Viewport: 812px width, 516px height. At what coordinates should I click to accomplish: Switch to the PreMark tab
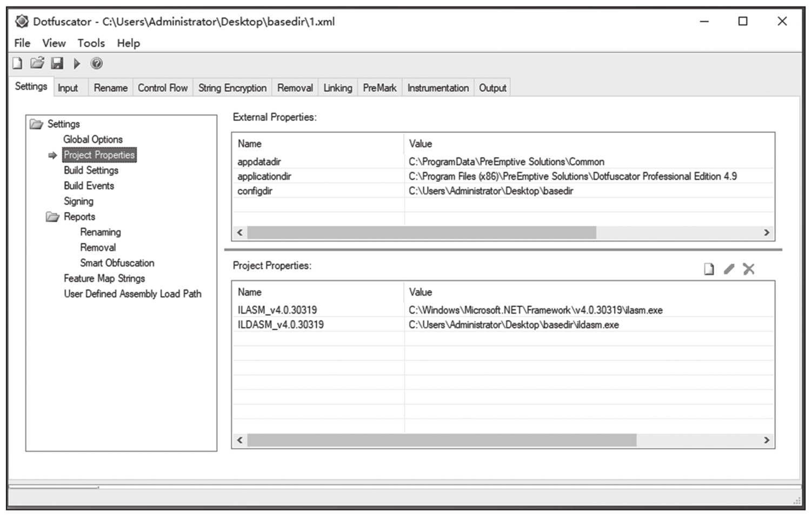pyautogui.click(x=380, y=88)
